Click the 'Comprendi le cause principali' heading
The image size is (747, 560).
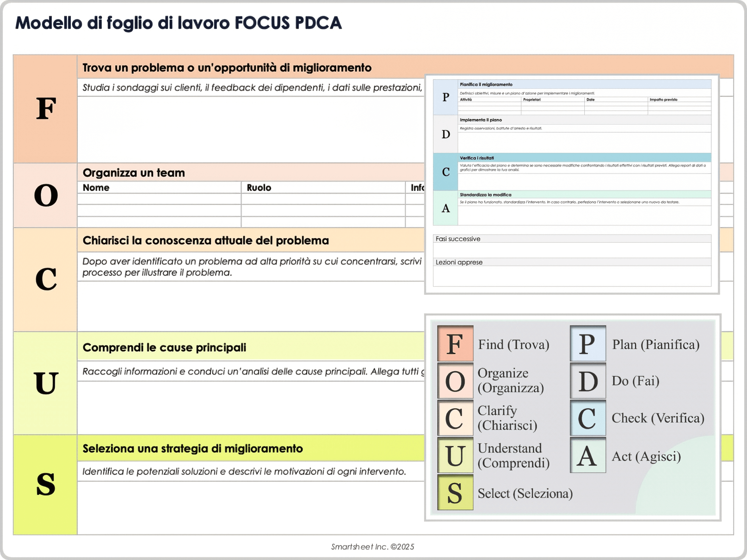click(x=165, y=347)
